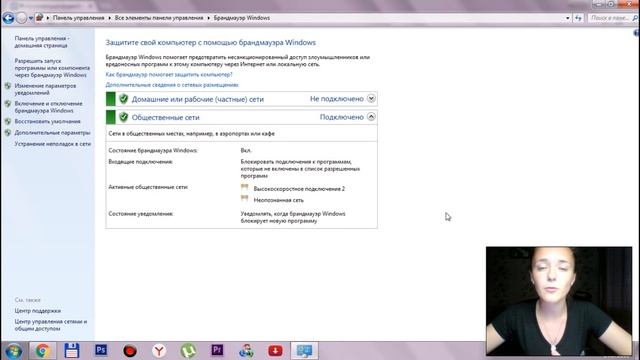640x360 pixels.
Task: Click 'Подключено' status text
Action: (x=342, y=117)
